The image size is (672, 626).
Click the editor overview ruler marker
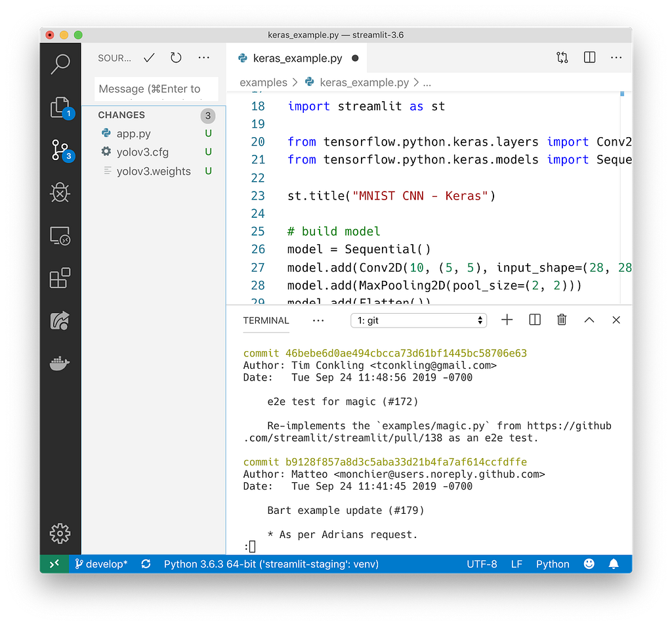pyautogui.click(x=622, y=93)
